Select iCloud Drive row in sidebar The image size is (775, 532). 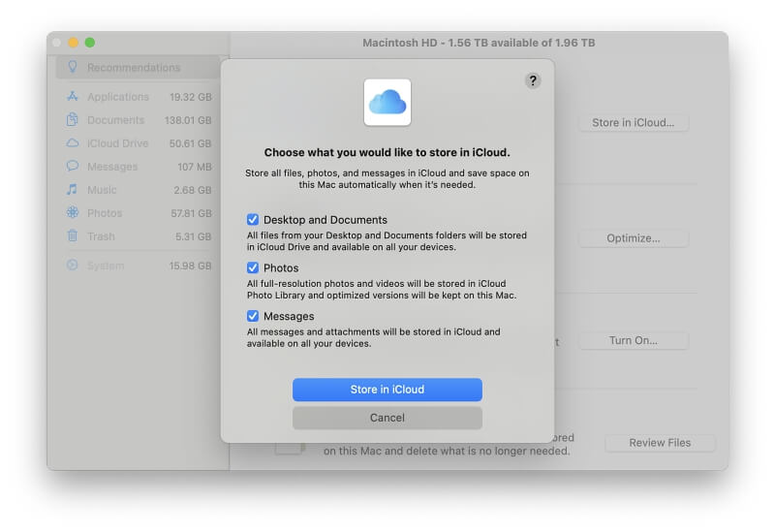[138, 142]
